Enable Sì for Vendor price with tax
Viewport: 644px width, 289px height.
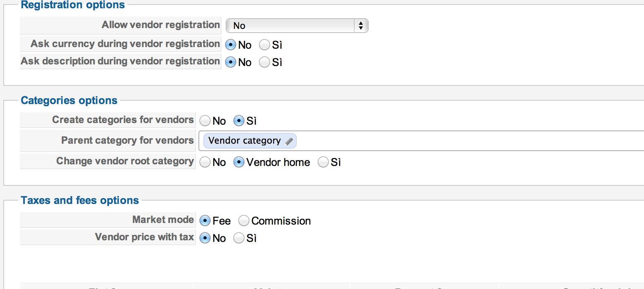(x=239, y=238)
